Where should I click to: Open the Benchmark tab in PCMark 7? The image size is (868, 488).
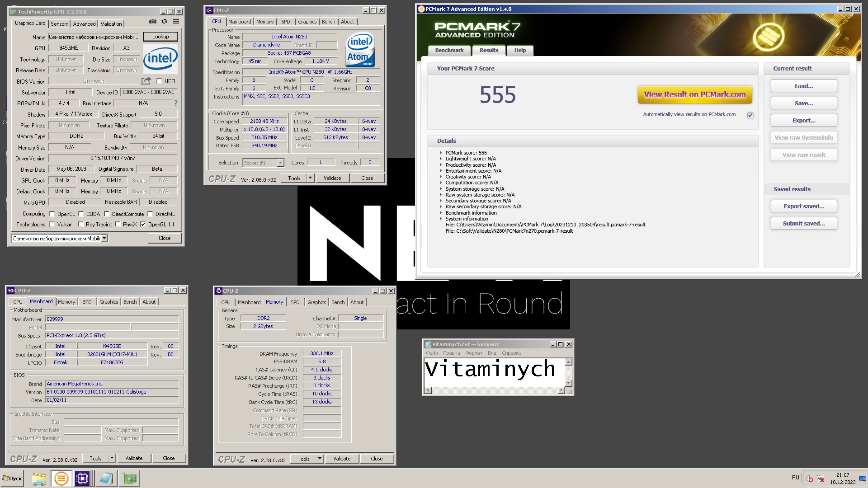pos(449,50)
